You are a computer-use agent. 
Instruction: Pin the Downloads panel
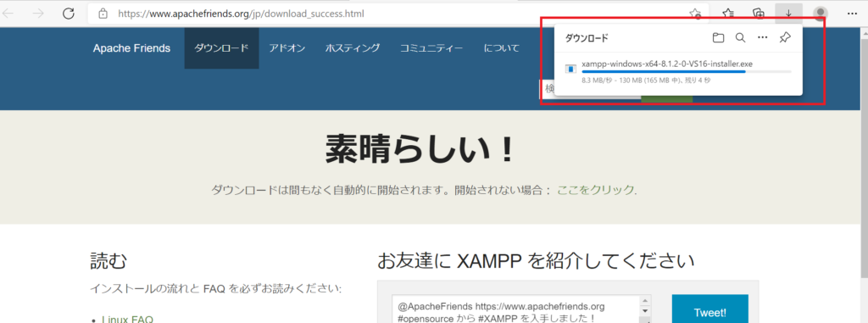click(x=784, y=37)
